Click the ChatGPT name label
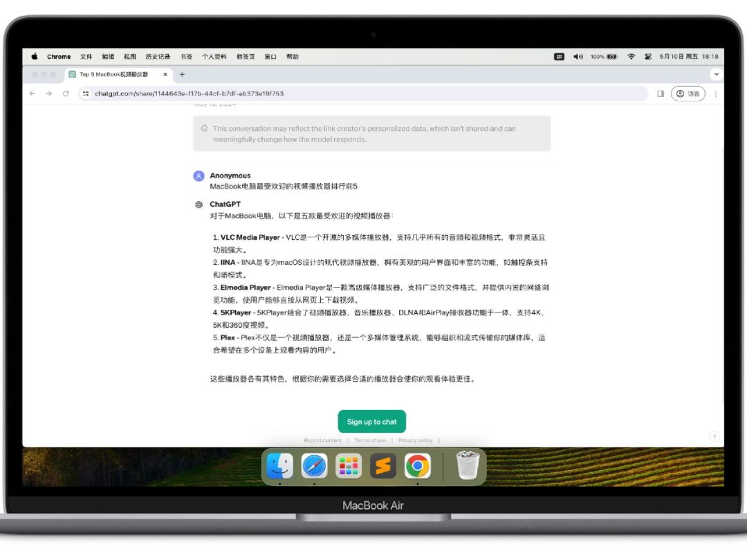Image resolution: width=747 pixels, height=560 pixels. pyautogui.click(x=225, y=204)
